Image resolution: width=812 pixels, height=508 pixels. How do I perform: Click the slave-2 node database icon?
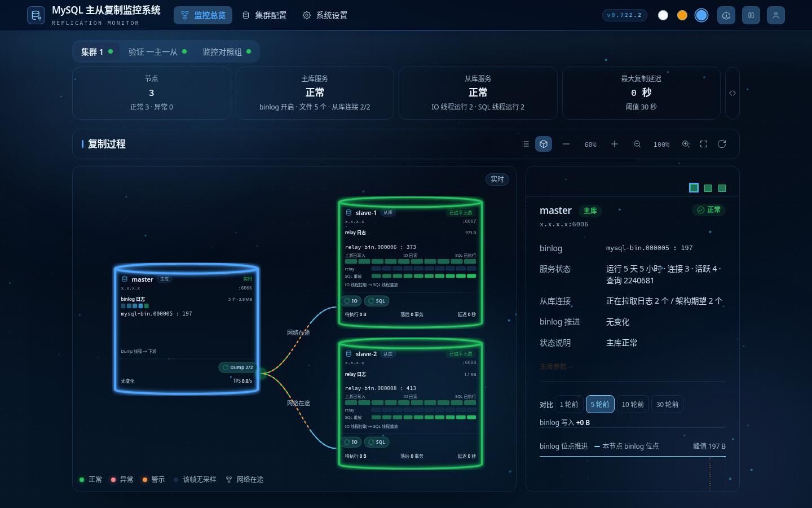click(x=348, y=354)
